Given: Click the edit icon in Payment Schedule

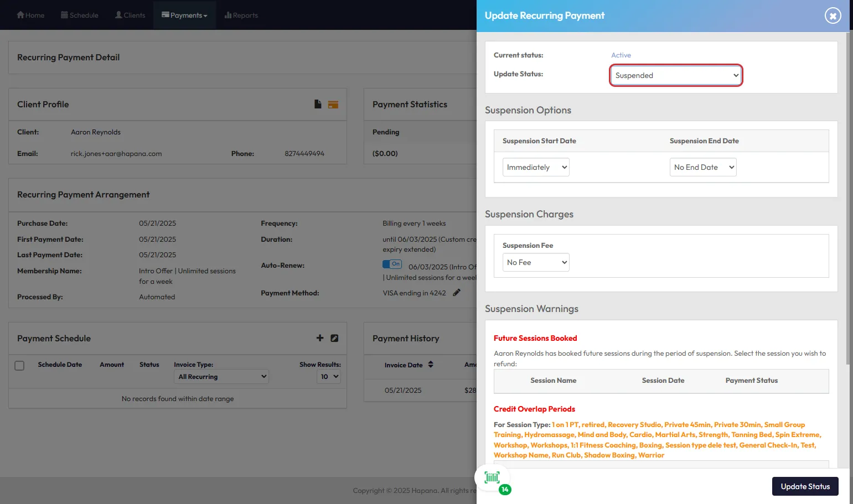Looking at the screenshot, I should (334, 338).
